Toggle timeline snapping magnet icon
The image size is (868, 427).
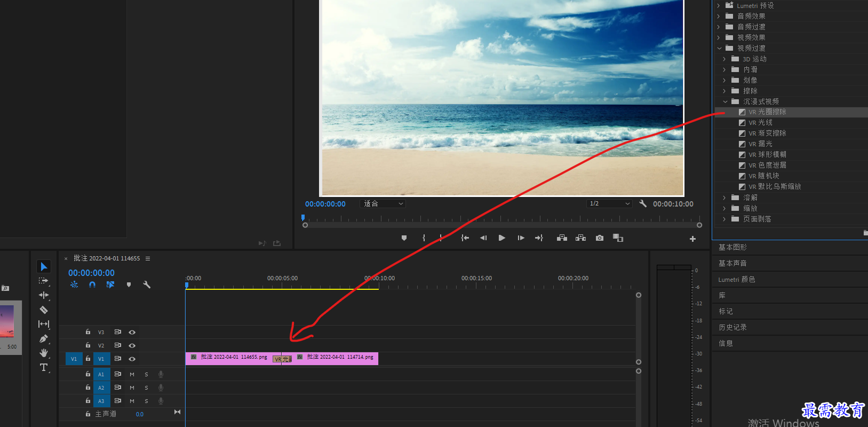92,284
